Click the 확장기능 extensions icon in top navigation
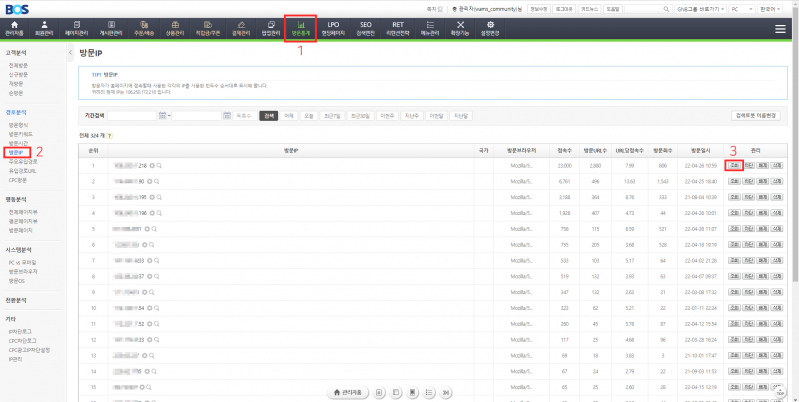This screenshot has height=402, width=799. coord(459,29)
